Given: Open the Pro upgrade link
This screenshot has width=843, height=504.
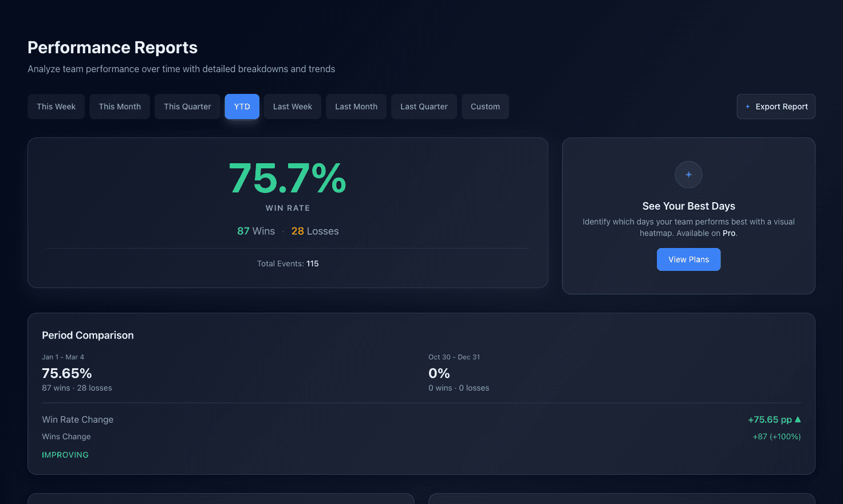Looking at the screenshot, I should 728,233.
